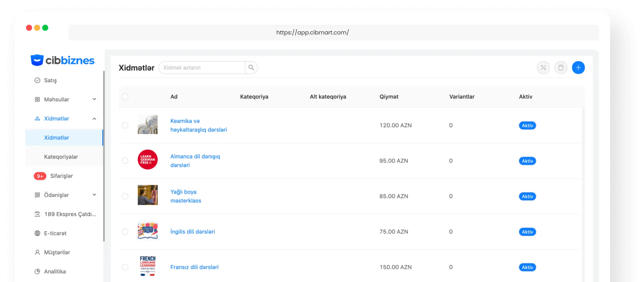The image size is (644, 282).
Task: Open E-ticarət sidebar section
Action: coord(55,233)
